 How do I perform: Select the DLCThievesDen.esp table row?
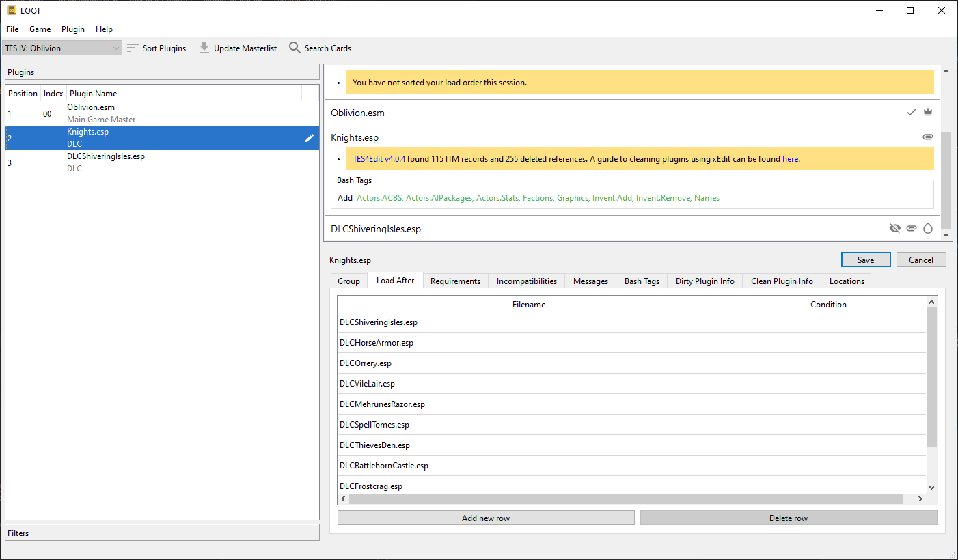632,445
